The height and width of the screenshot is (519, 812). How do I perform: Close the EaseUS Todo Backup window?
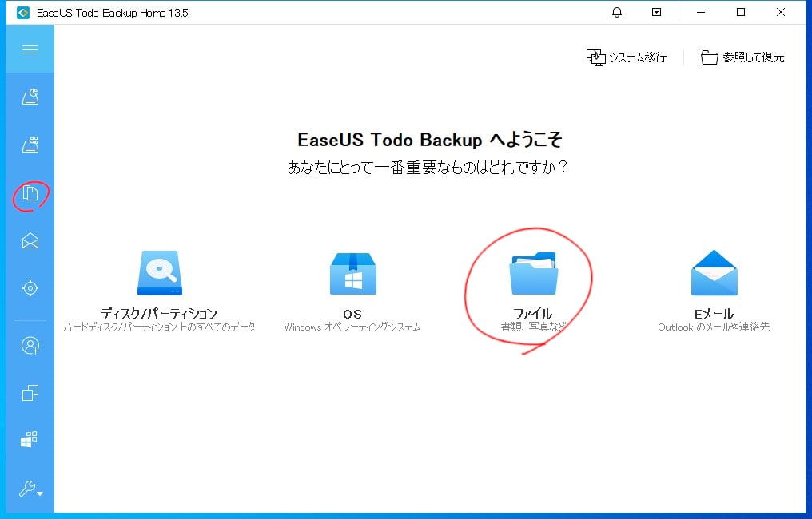coord(780,13)
